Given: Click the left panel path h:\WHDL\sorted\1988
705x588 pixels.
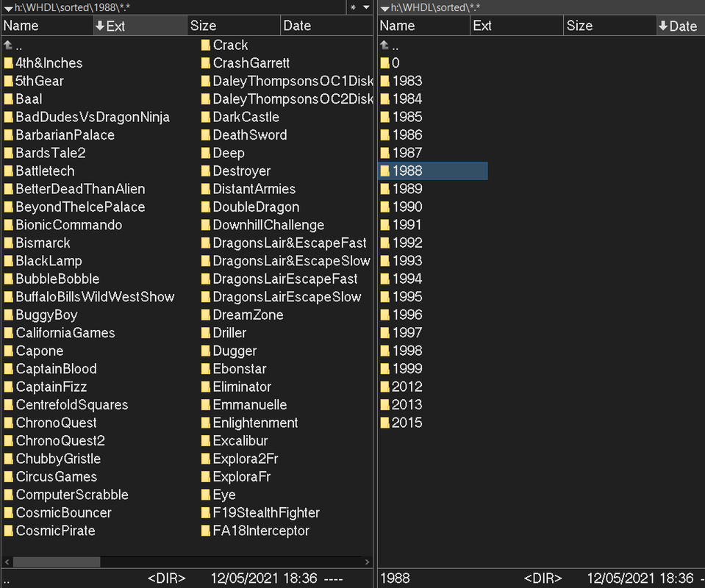Looking at the screenshot, I should pyautogui.click(x=72, y=7).
